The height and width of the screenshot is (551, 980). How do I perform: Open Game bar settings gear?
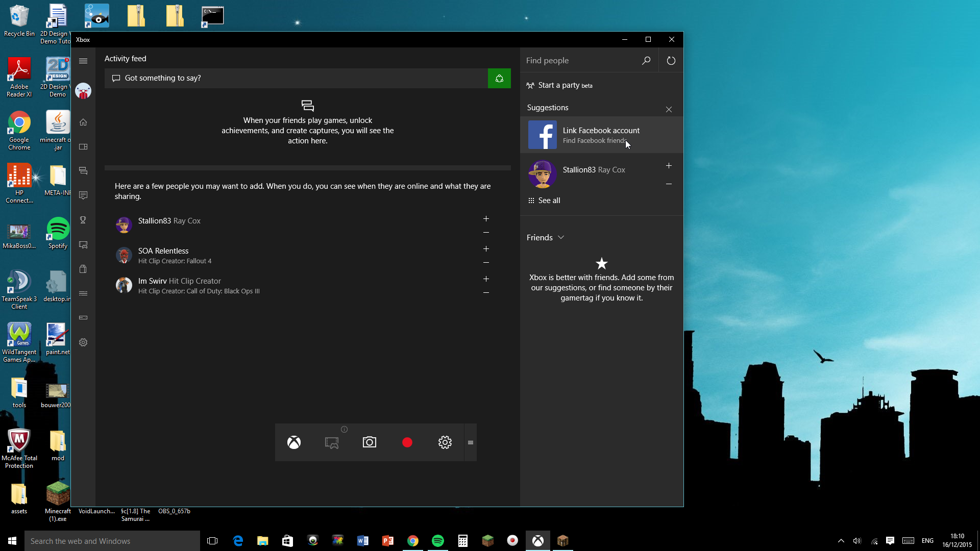point(445,442)
